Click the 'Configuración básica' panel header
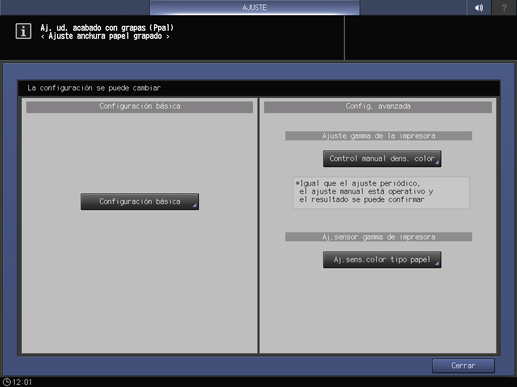 pos(140,106)
